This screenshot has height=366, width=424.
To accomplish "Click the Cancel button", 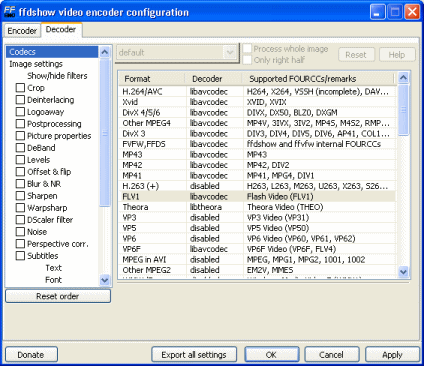I will pos(332,355).
